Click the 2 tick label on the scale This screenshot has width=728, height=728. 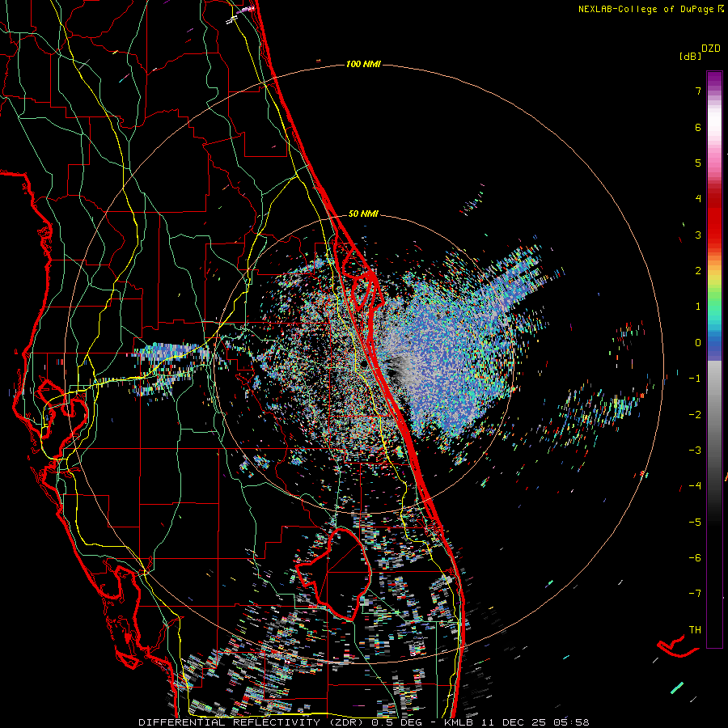click(x=698, y=271)
